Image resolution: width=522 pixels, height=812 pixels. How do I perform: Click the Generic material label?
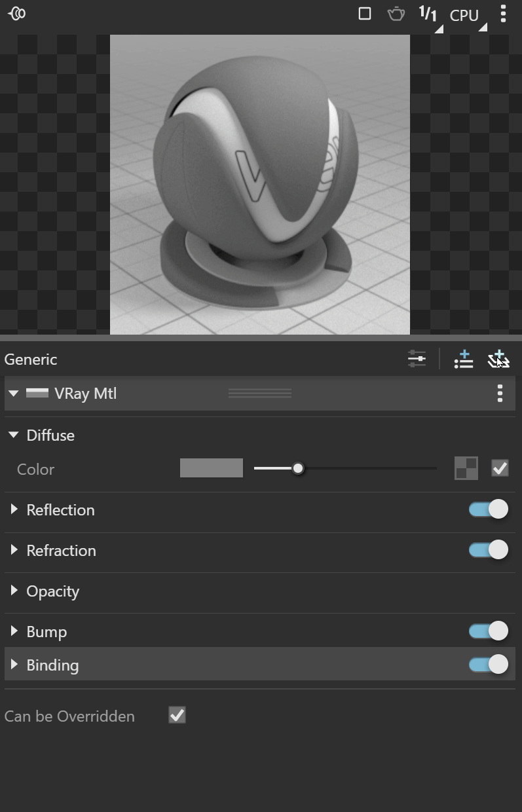point(31,360)
